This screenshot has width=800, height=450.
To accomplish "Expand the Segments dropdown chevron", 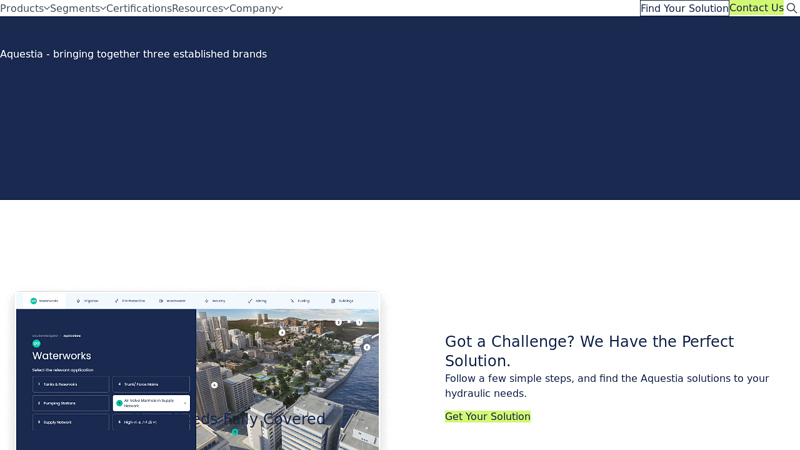I will [103, 8].
